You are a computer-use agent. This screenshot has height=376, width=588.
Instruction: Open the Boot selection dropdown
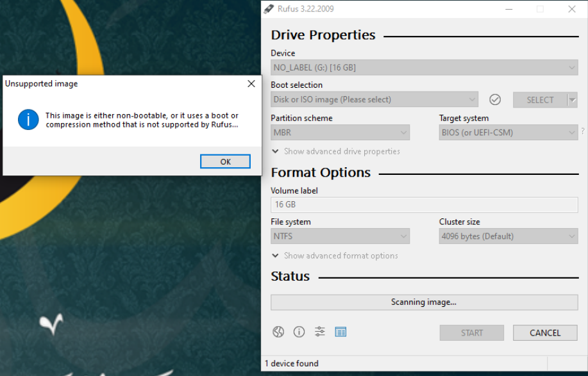click(x=374, y=100)
